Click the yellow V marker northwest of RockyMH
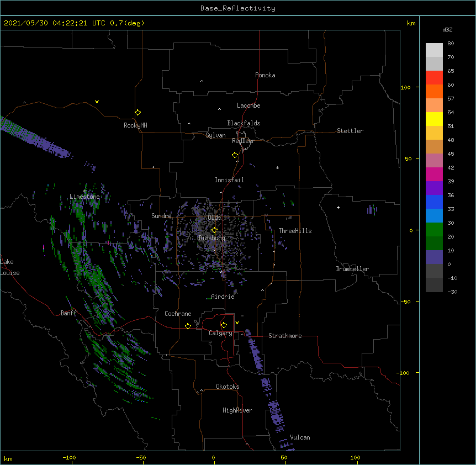 pos(97,102)
